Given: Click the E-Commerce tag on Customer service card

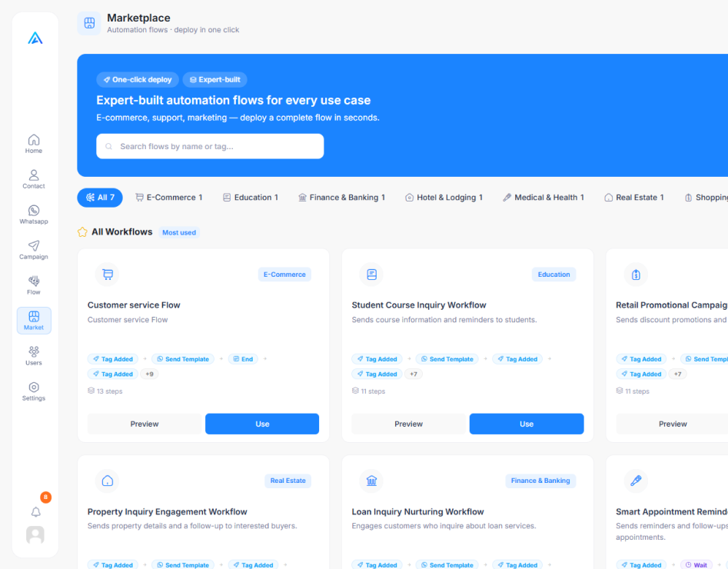Looking at the screenshot, I should (284, 275).
